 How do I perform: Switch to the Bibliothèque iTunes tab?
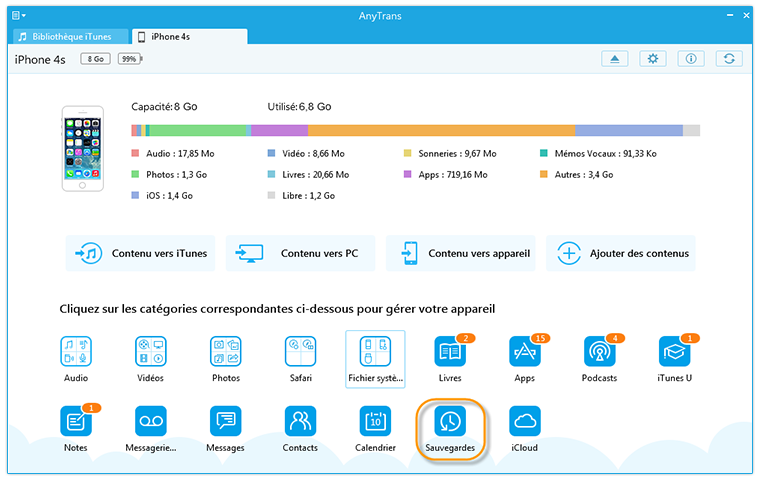(71, 36)
